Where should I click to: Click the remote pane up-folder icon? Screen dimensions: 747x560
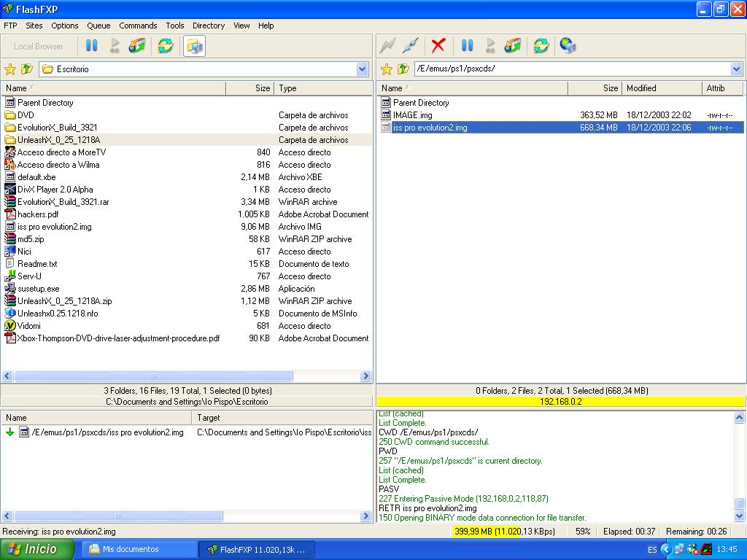[x=403, y=69]
